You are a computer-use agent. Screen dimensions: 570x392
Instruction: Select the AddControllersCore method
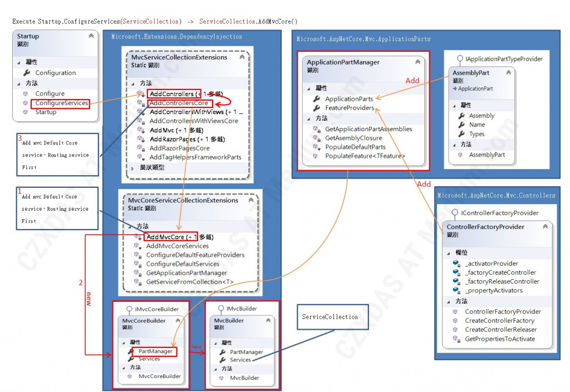click(179, 103)
